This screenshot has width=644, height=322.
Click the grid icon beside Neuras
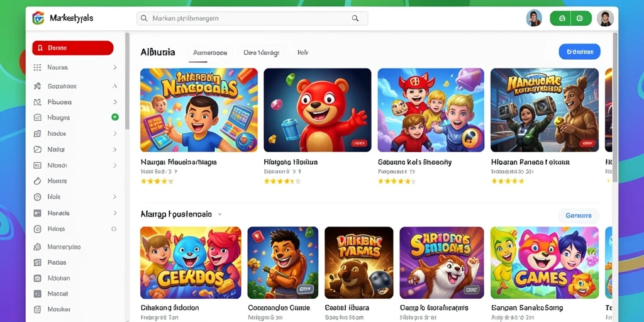pos(37,67)
